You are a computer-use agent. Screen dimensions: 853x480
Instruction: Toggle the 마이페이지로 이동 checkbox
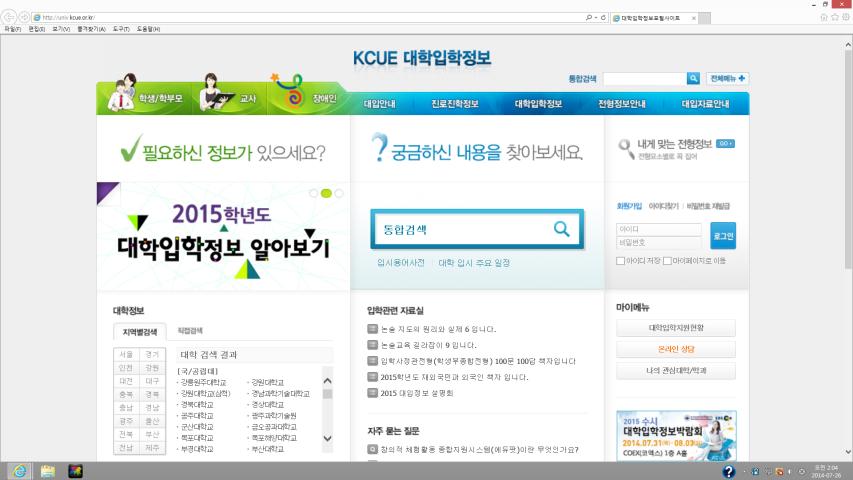(667, 261)
